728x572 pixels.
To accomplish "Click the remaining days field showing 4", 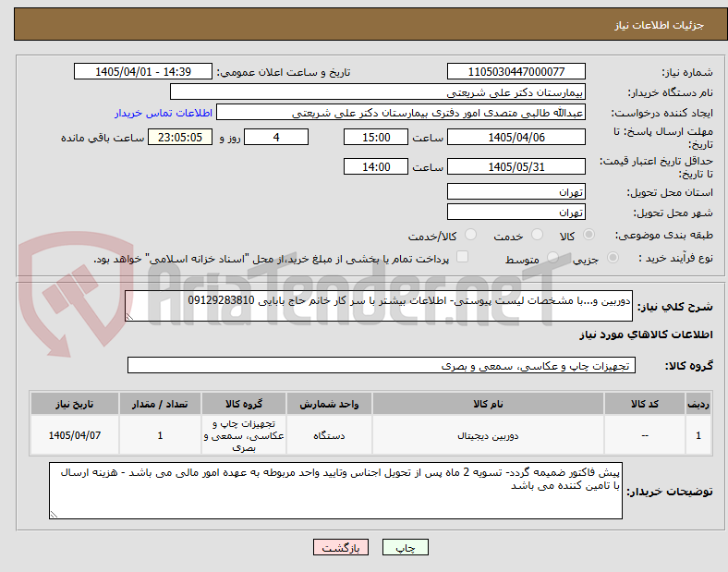I will [x=276, y=137].
